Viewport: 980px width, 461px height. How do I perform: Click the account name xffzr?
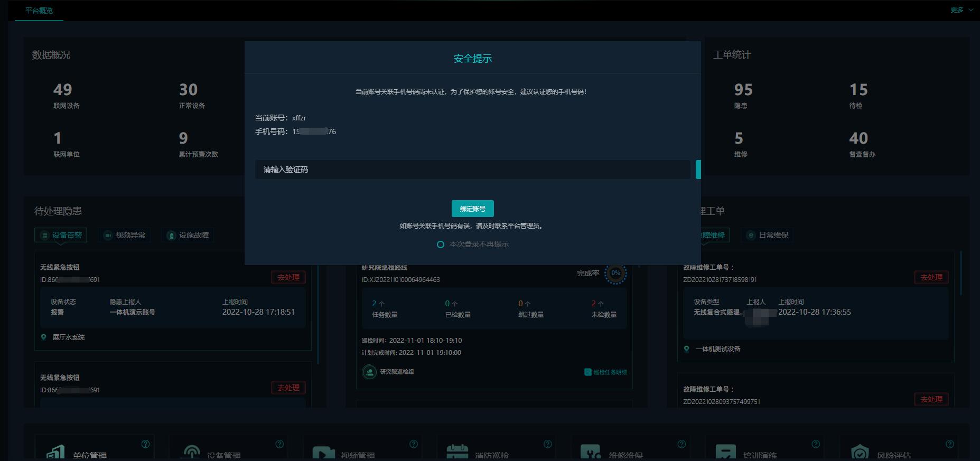click(x=299, y=118)
